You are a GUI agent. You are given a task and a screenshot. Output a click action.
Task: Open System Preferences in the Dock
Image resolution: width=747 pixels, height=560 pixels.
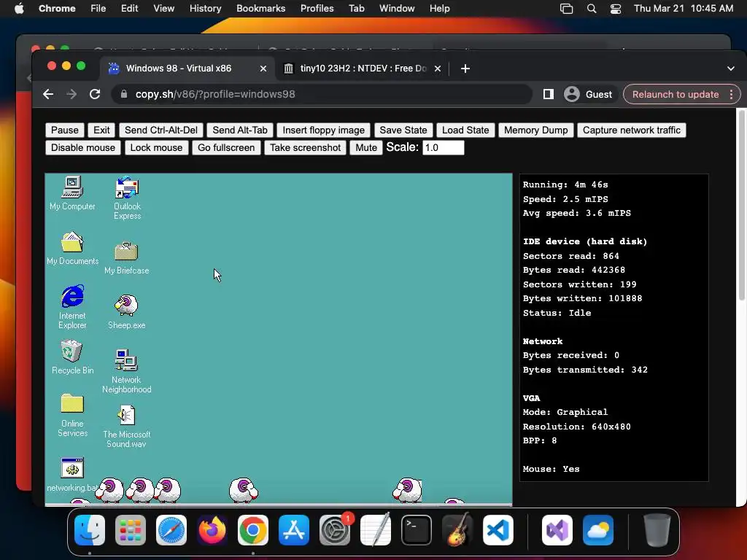tap(335, 530)
